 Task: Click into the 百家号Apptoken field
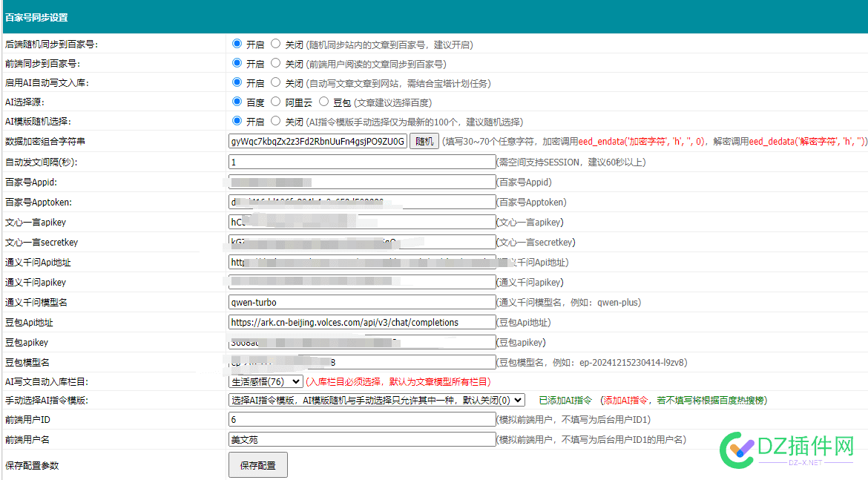[362, 202]
